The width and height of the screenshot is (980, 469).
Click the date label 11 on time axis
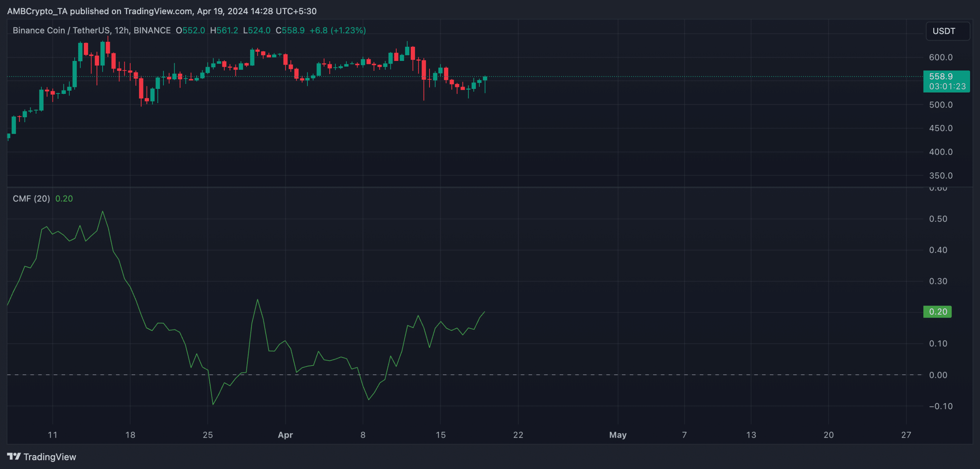coord(52,435)
